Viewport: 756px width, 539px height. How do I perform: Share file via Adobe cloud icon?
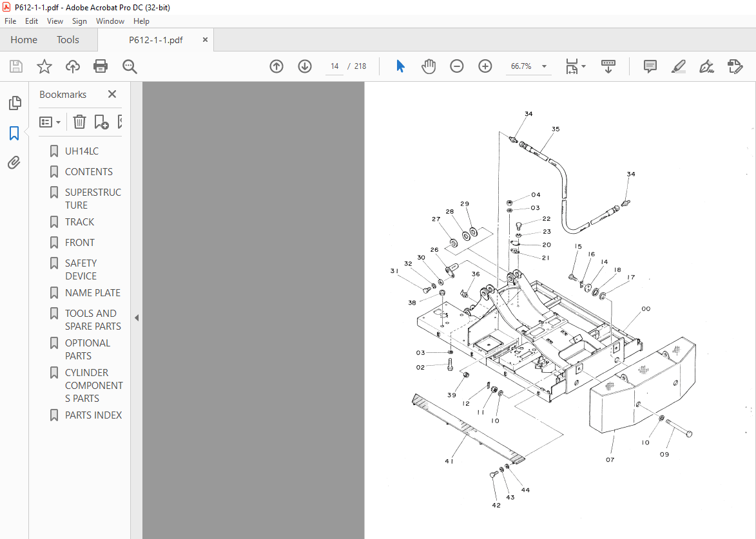click(72, 66)
